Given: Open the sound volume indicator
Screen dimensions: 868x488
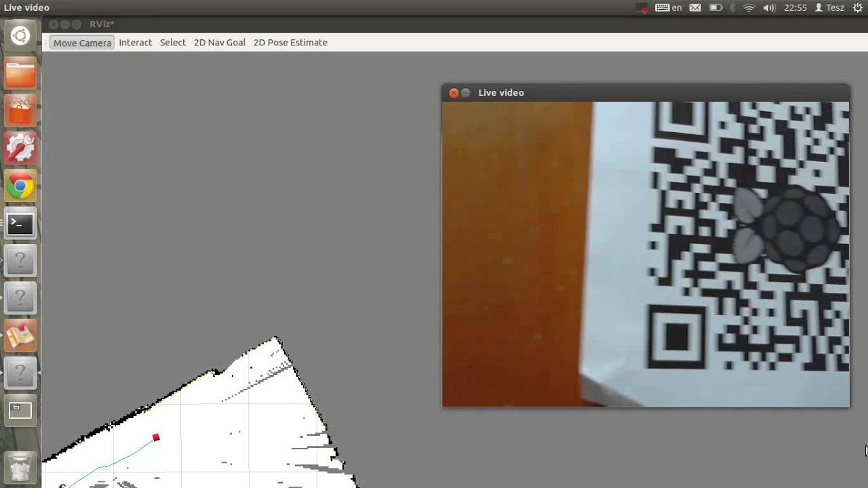Looking at the screenshot, I should point(769,8).
